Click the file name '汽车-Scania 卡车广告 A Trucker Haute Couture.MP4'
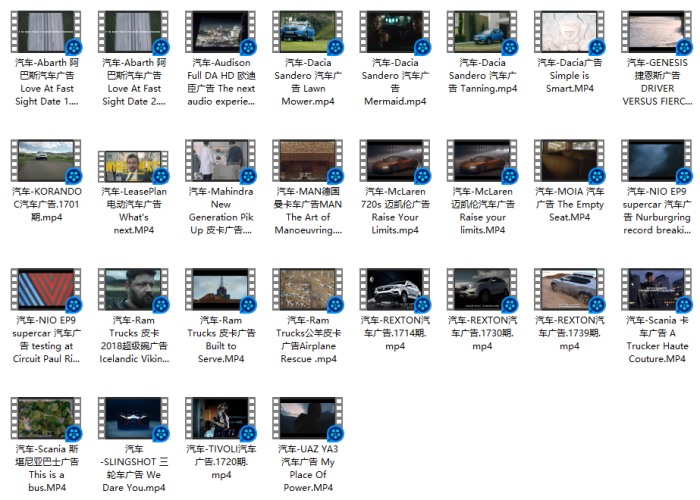Image resolution: width=700 pixels, height=500 pixels. coord(657,340)
